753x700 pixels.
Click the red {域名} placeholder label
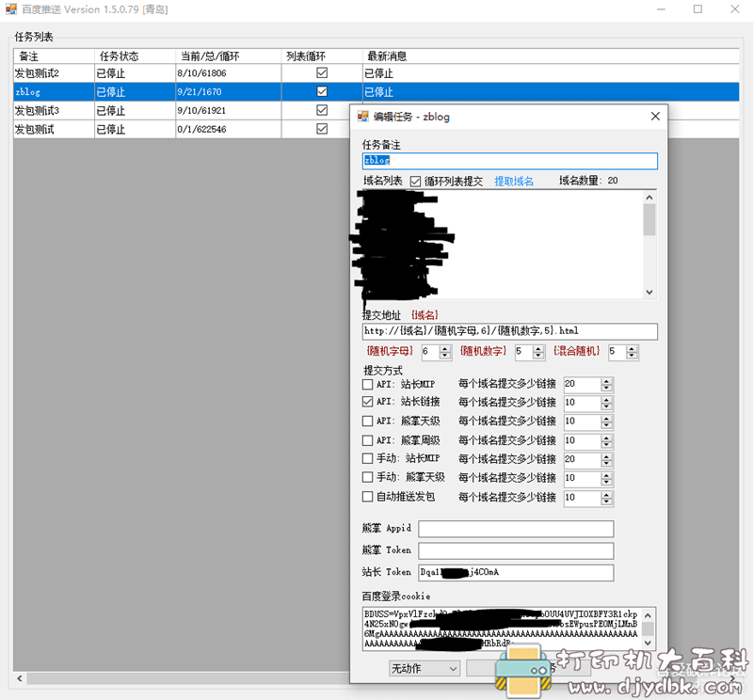coord(425,315)
